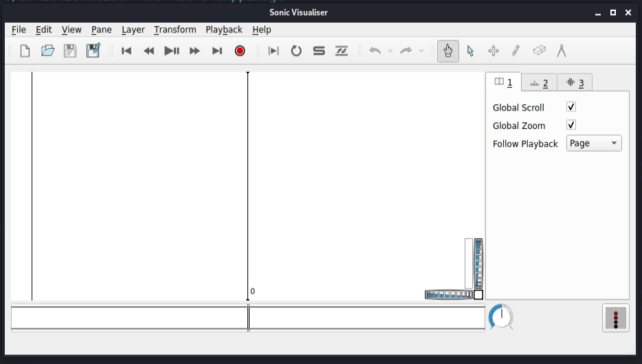The width and height of the screenshot is (642, 364).
Task: Switch to layer tab 1
Action: tap(504, 82)
